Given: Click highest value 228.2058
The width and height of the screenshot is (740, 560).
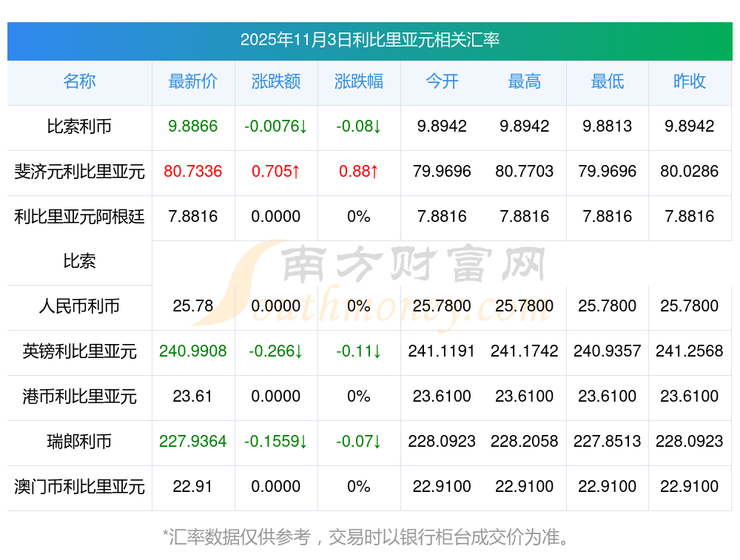Looking at the screenshot, I should tap(525, 441).
